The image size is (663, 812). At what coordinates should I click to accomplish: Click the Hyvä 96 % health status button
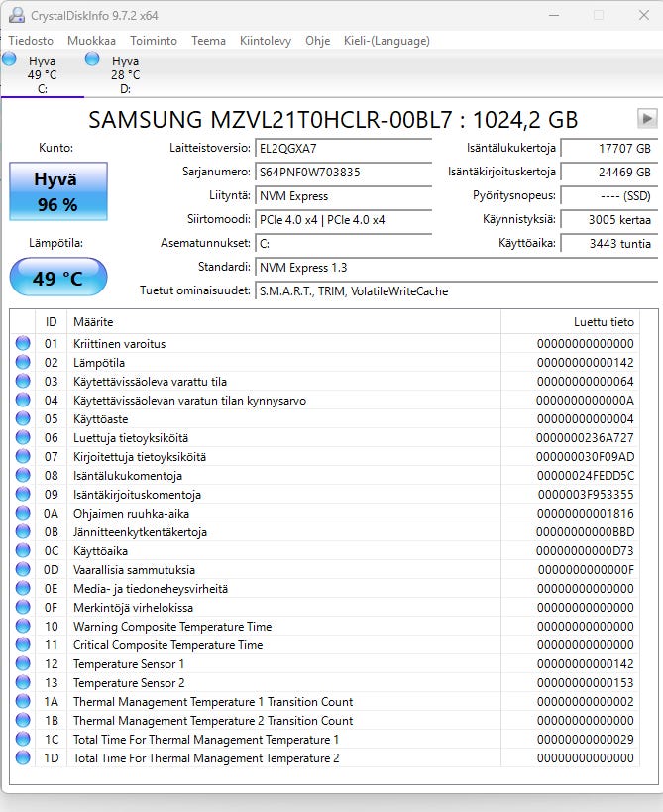point(58,191)
